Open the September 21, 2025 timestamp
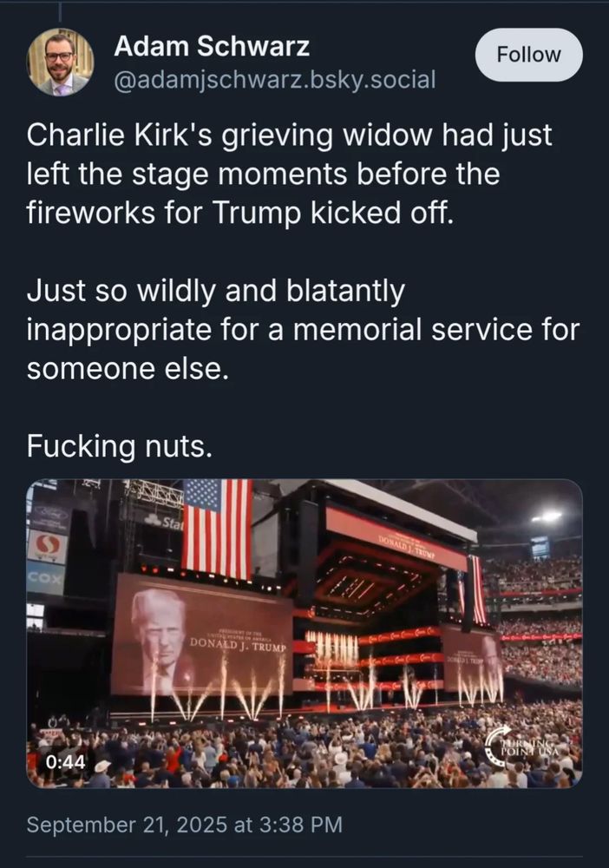Image resolution: width=609 pixels, height=868 pixels. 184,824
